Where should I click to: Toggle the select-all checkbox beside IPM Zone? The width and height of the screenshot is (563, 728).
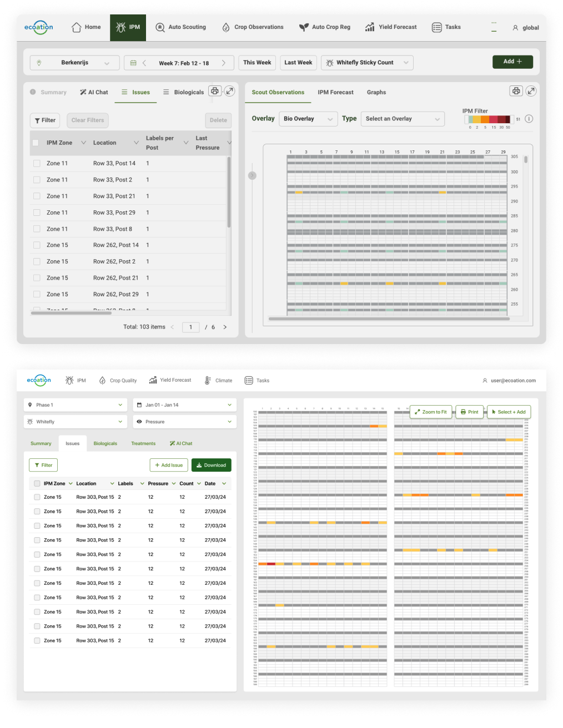click(36, 143)
